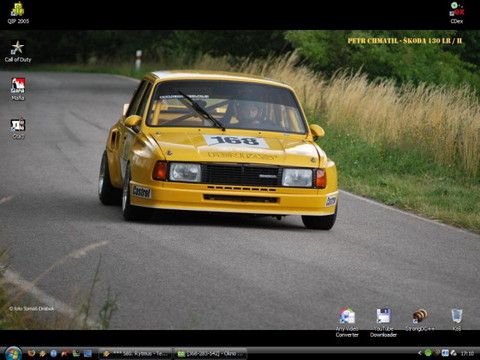Click the green tray status icon
Screen dimensions: 480x360
428,353
